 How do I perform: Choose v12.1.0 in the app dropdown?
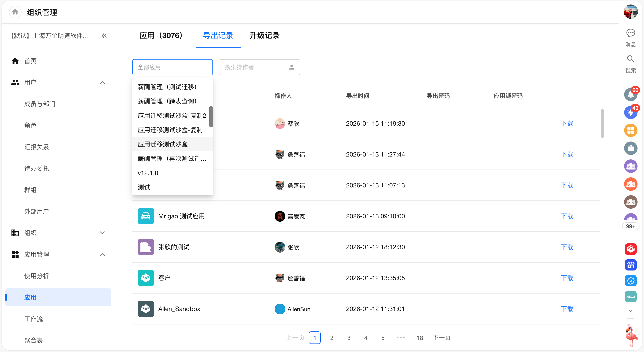[148, 173]
